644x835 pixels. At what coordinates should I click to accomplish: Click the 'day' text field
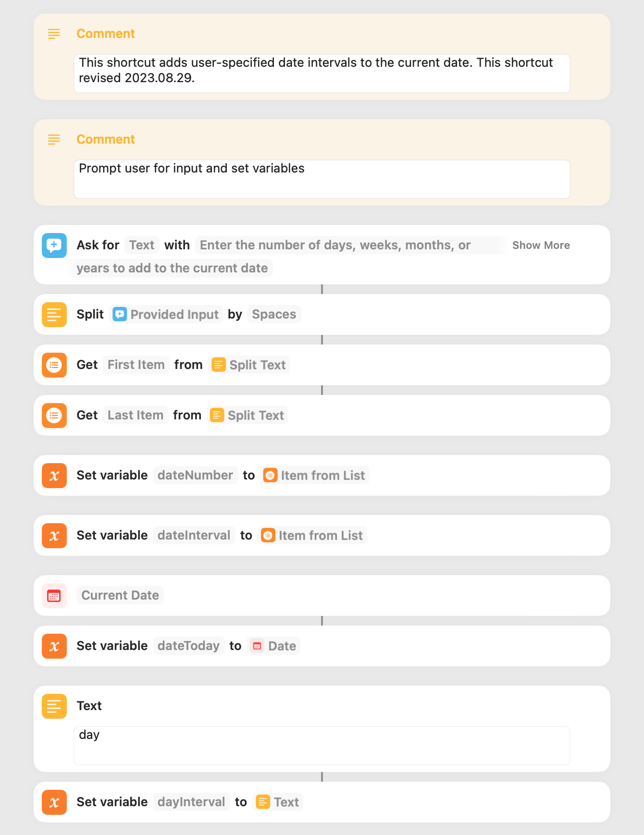pos(322,745)
